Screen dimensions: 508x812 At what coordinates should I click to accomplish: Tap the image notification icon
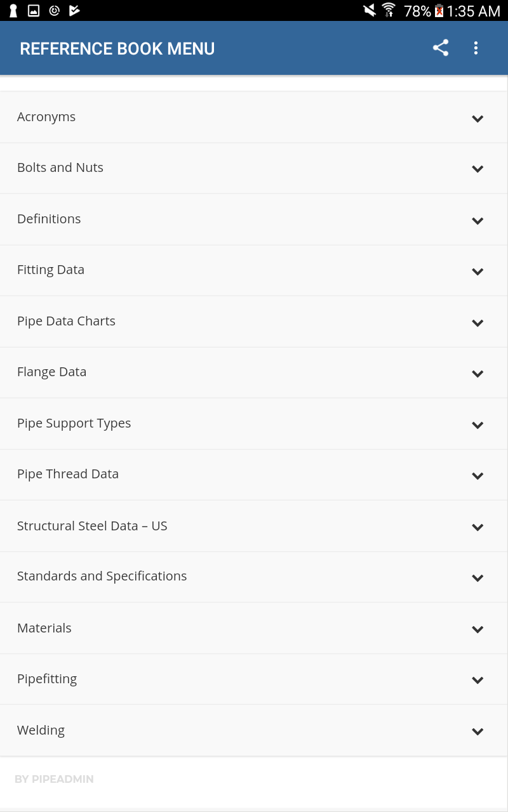(34, 10)
